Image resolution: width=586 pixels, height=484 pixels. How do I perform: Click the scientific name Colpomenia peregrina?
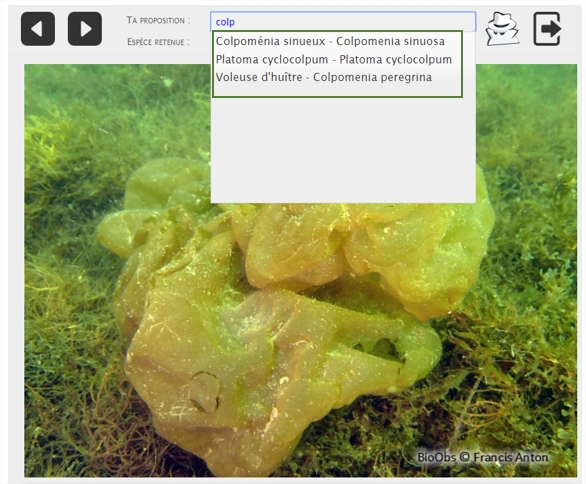pos(373,77)
